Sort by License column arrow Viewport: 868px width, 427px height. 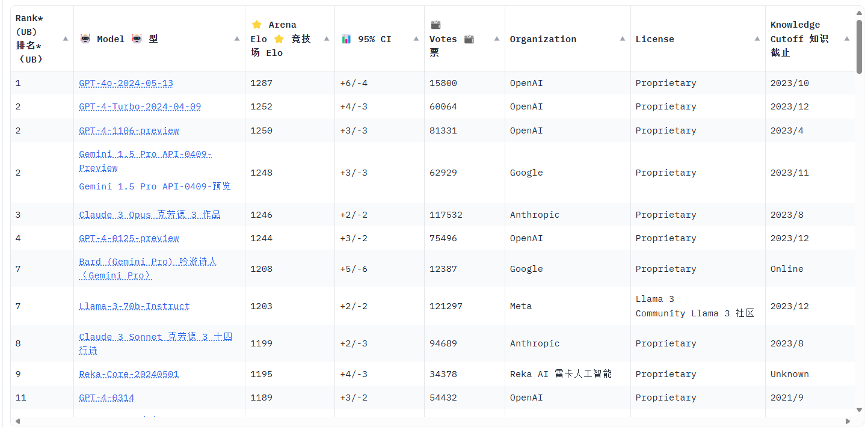click(x=757, y=39)
